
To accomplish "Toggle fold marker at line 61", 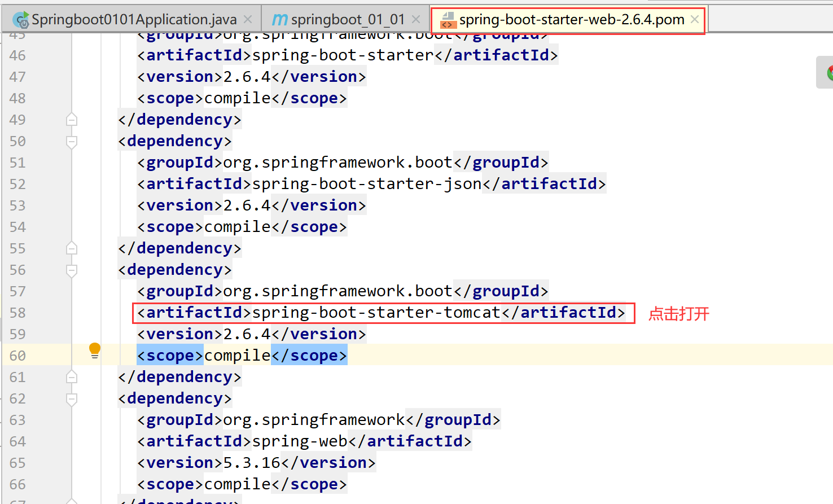I will click(x=72, y=377).
